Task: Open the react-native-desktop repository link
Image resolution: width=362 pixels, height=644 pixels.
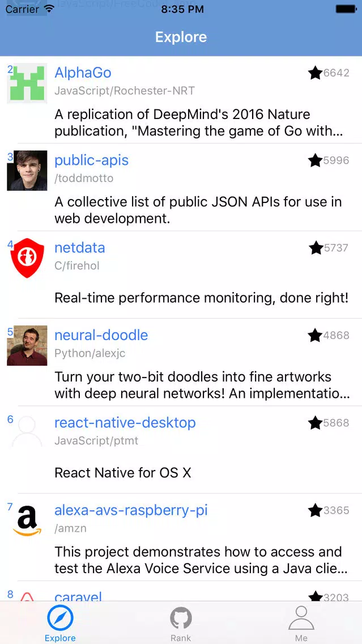Action: pos(125,423)
